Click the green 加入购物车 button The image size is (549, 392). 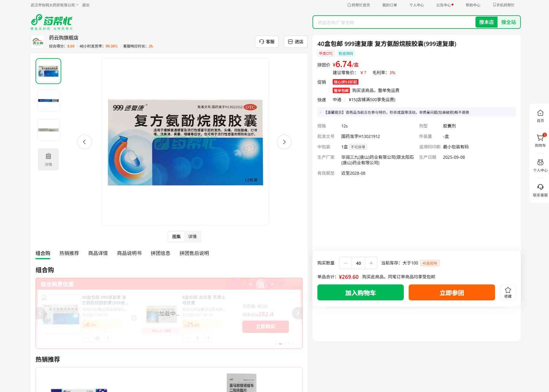coord(360,293)
